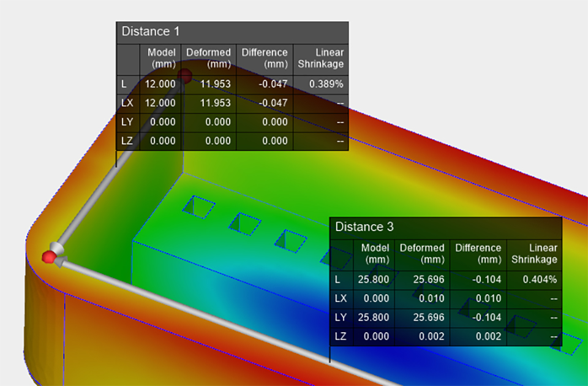Click Distance 3 L row difference -0.104
The height and width of the screenshot is (386, 588).
click(x=487, y=279)
